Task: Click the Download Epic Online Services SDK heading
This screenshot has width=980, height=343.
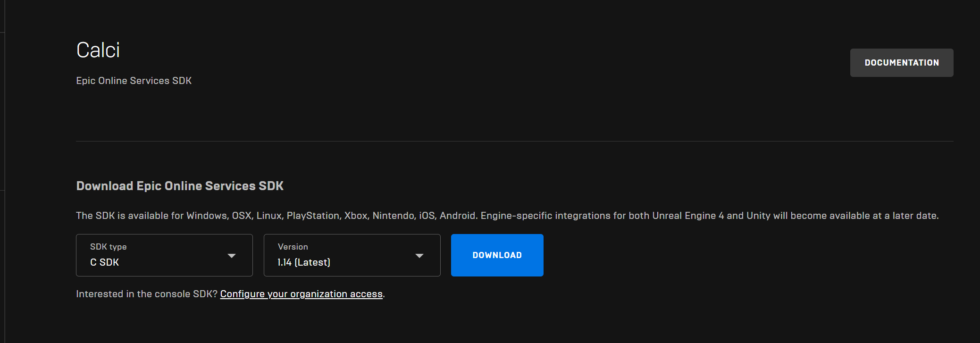Action: tap(180, 186)
